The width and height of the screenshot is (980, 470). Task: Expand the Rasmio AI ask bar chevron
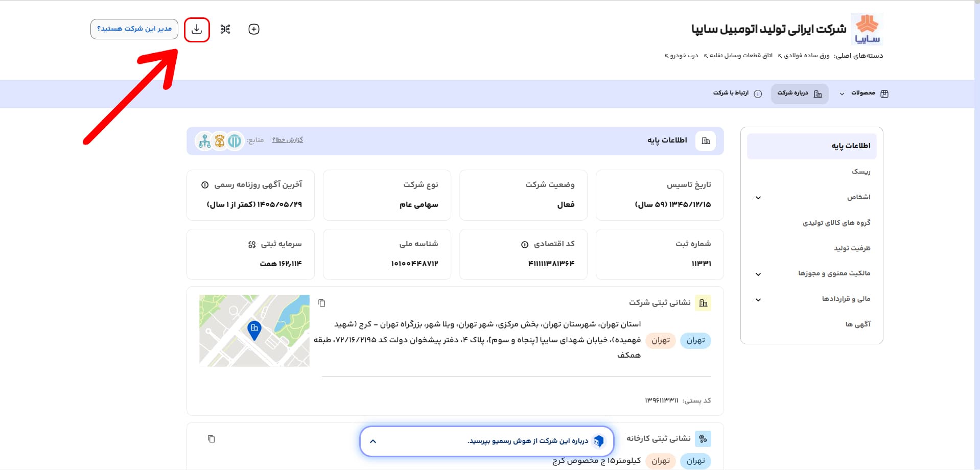click(373, 441)
